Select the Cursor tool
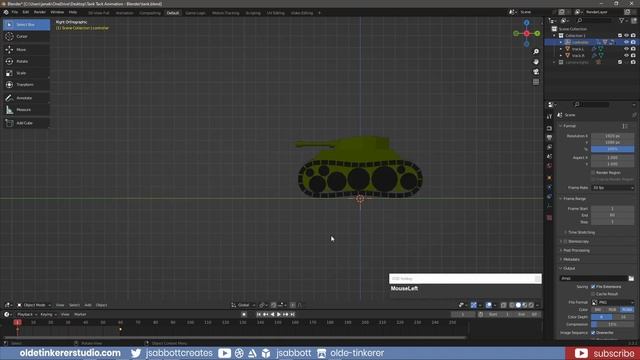This screenshot has height=360, width=640. point(26,37)
